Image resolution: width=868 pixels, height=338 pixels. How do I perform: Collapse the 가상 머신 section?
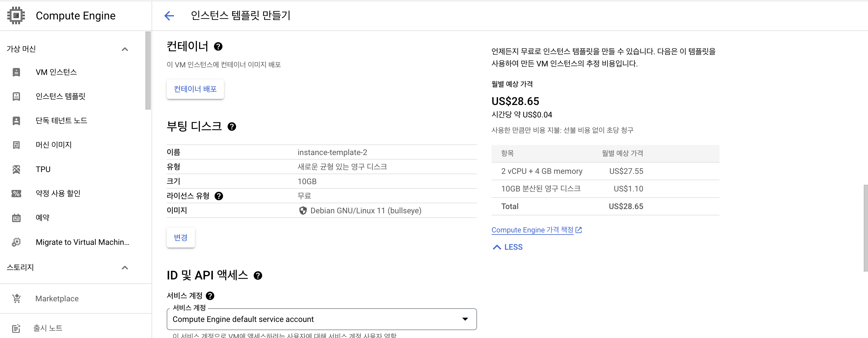[x=125, y=49]
